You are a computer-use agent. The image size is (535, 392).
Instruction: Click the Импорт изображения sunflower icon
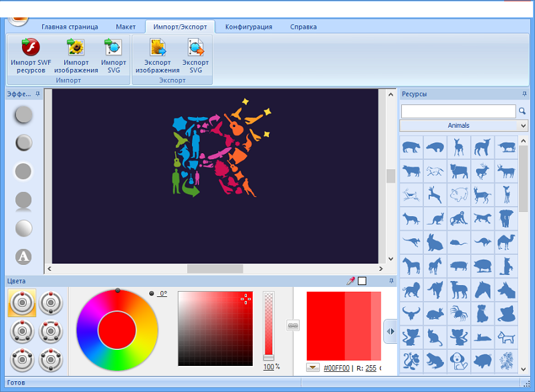(76, 47)
